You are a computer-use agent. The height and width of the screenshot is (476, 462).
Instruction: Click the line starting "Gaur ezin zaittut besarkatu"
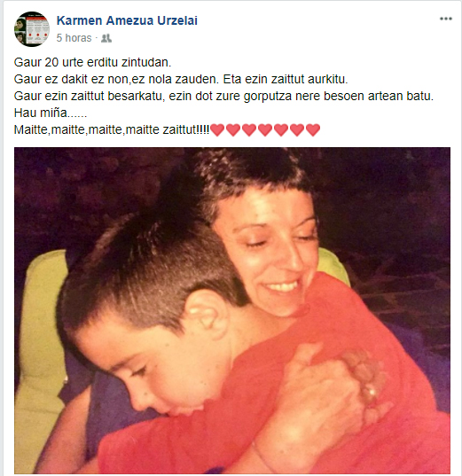223,96
